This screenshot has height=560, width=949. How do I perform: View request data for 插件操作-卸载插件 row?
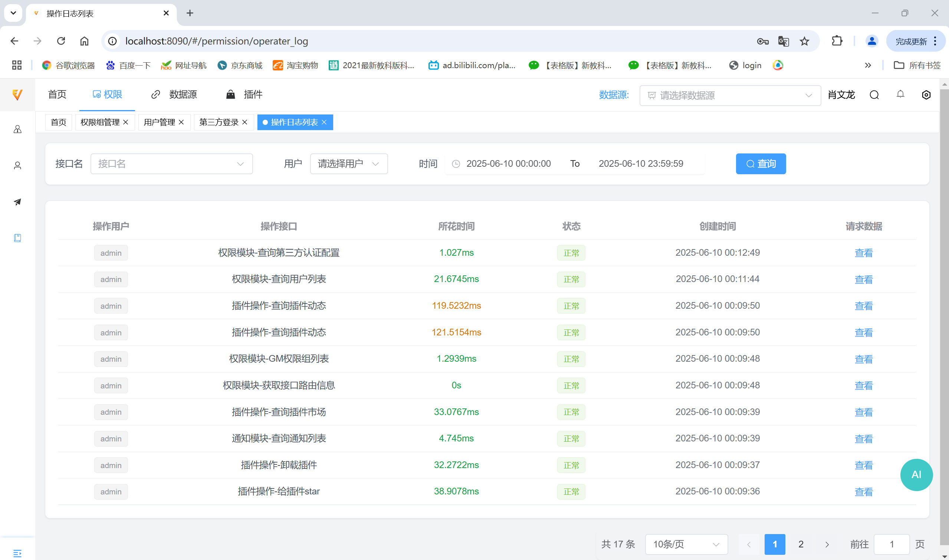coord(863,465)
